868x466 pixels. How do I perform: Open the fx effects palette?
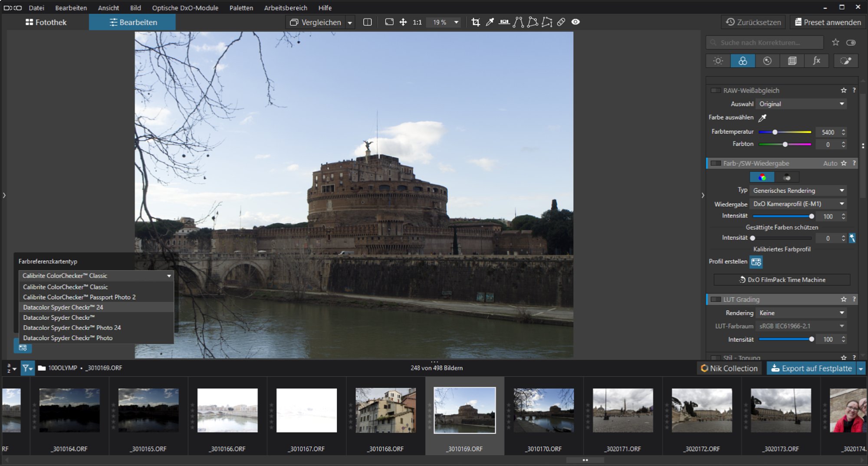coord(816,61)
